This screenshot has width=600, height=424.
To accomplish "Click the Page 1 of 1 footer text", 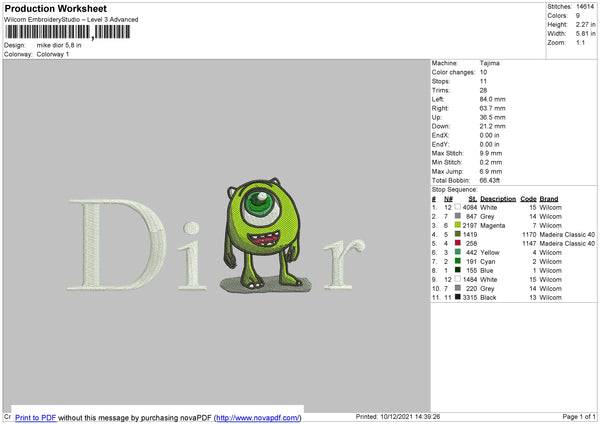I will (x=579, y=416).
